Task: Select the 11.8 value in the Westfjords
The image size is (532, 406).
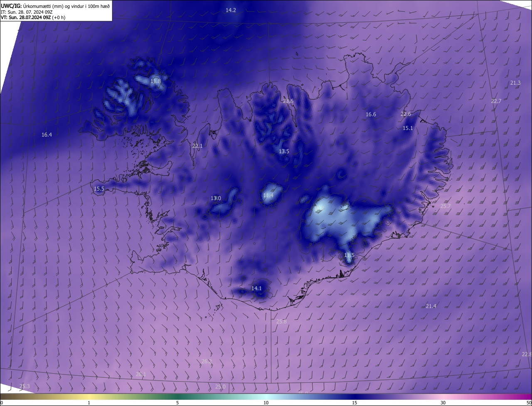Action: tap(155, 81)
